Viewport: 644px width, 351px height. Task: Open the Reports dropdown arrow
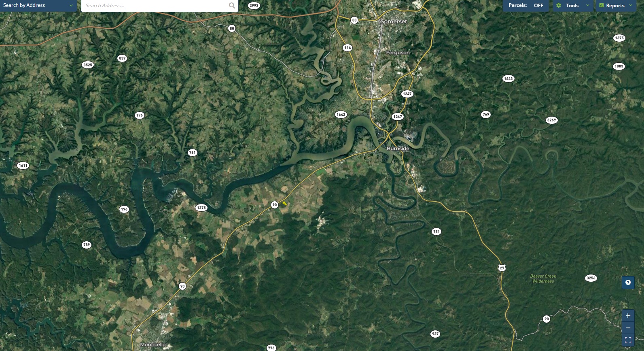point(631,5)
